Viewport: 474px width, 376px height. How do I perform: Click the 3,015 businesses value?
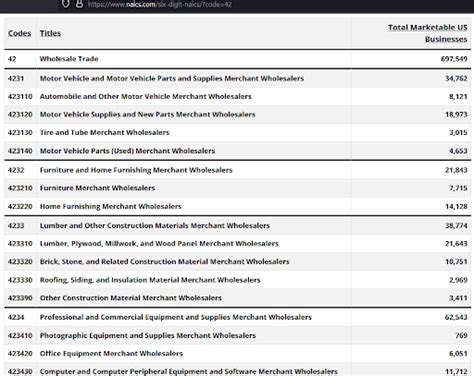[x=458, y=133]
